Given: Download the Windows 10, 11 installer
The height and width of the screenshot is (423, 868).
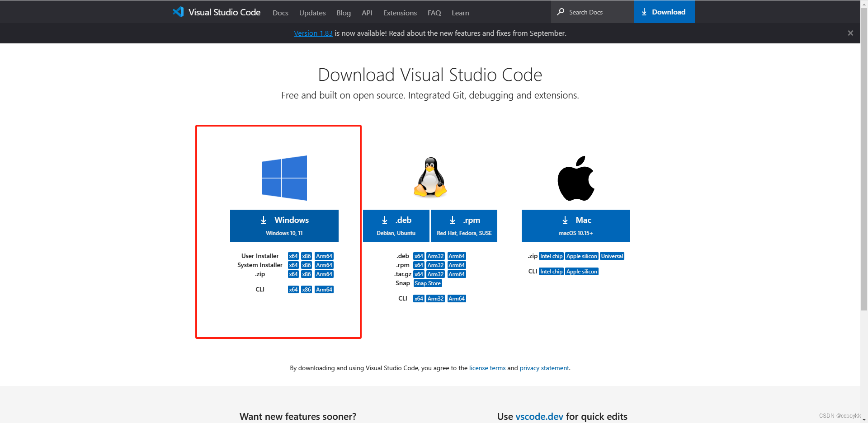Looking at the screenshot, I should pyautogui.click(x=284, y=226).
